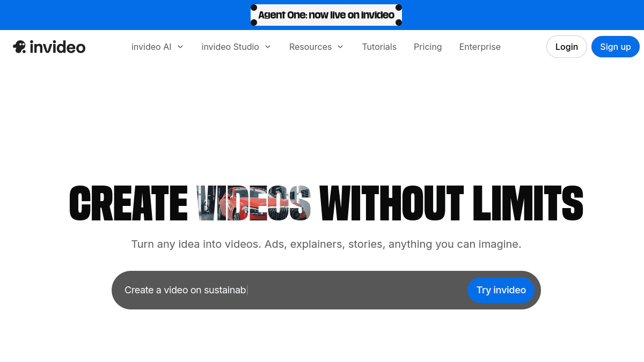Screen dimensions: 644x362
Task: Click the invideo logo icon
Action: coord(19,47)
